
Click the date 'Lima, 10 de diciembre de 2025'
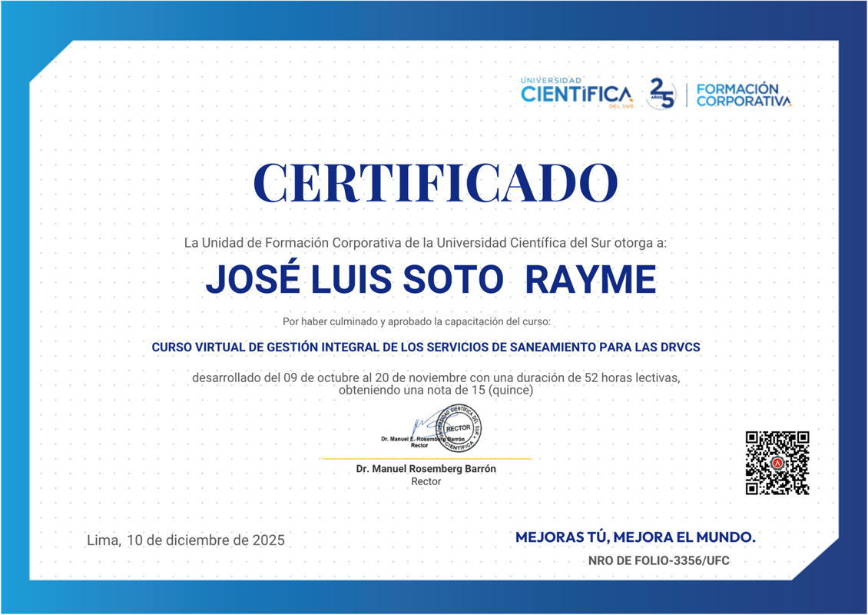click(185, 540)
